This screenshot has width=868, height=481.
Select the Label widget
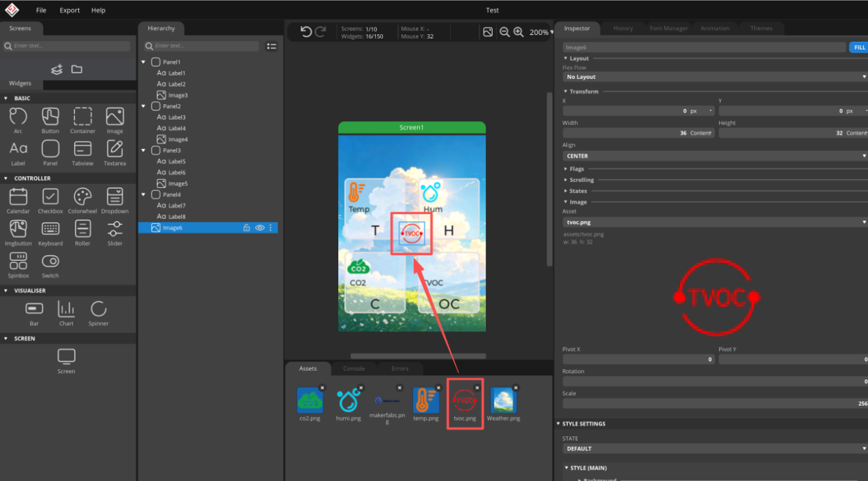point(18,152)
